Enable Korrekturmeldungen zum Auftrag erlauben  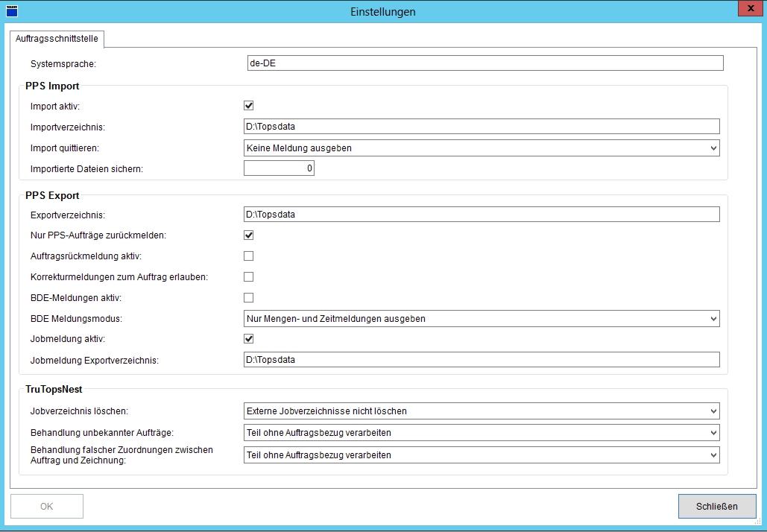(249, 277)
